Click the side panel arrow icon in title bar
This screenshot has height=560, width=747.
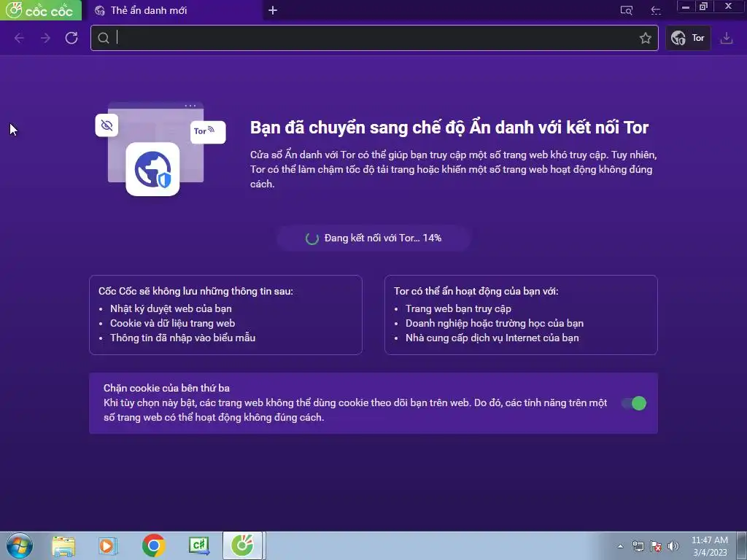tap(656, 10)
